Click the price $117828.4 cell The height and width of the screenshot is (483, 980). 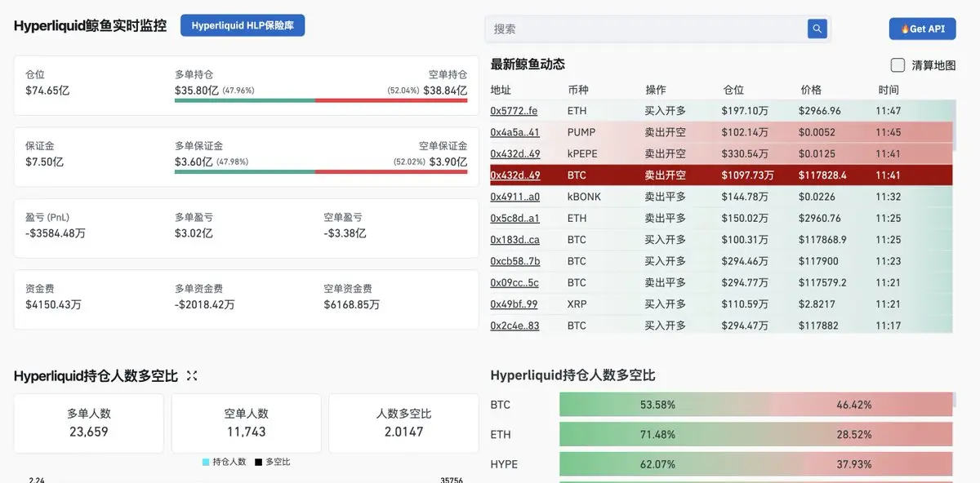tap(822, 175)
